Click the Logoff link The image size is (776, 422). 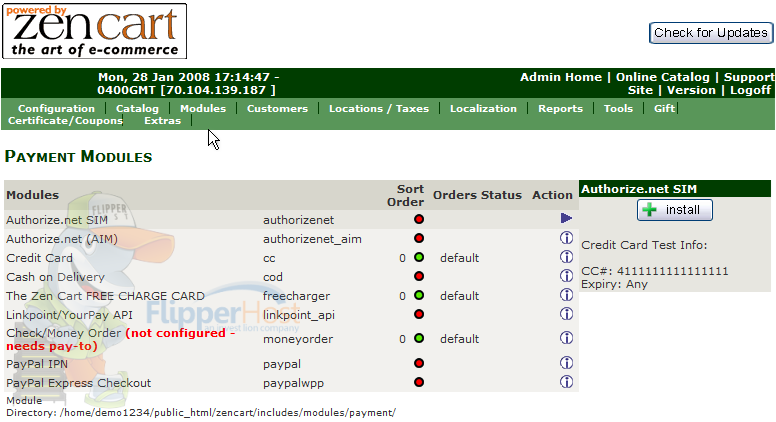[x=750, y=90]
